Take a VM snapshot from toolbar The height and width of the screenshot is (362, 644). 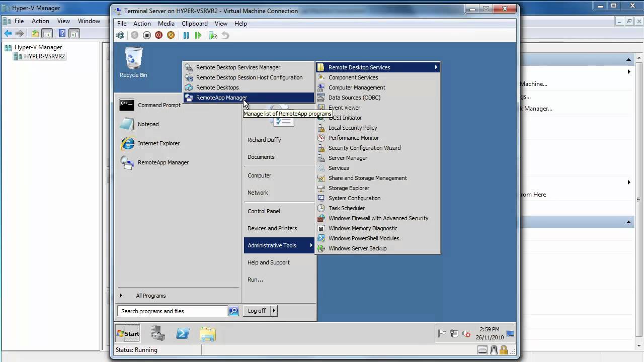213,35
